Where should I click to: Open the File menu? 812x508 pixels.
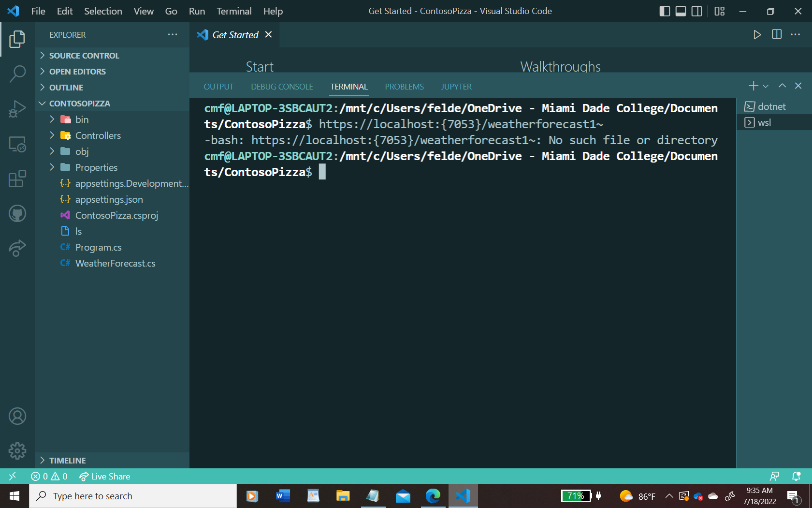pyautogui.click(x=38, y=11)
